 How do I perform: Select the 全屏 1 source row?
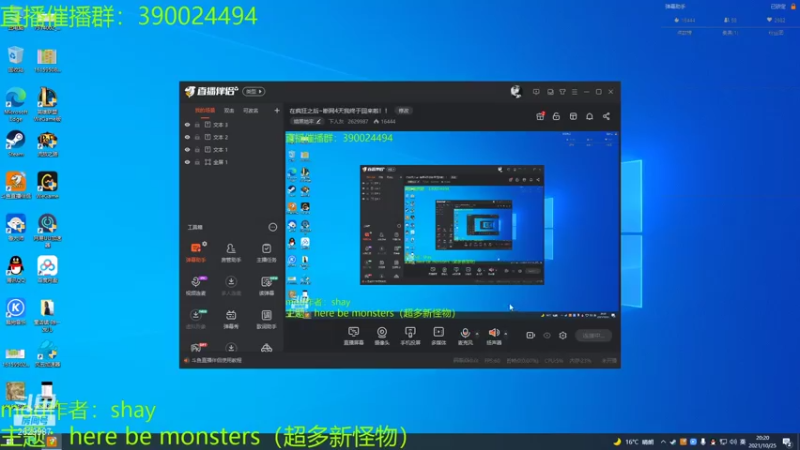[233, 162]
